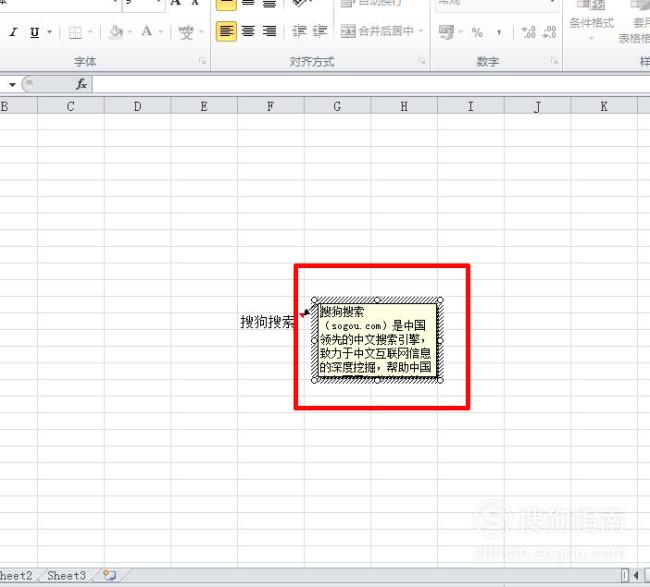Open the 字体 group dialog launcher

click(x=202, y=61)
